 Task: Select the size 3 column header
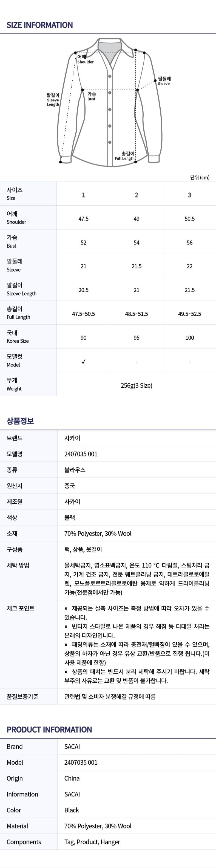coord(189,195)
